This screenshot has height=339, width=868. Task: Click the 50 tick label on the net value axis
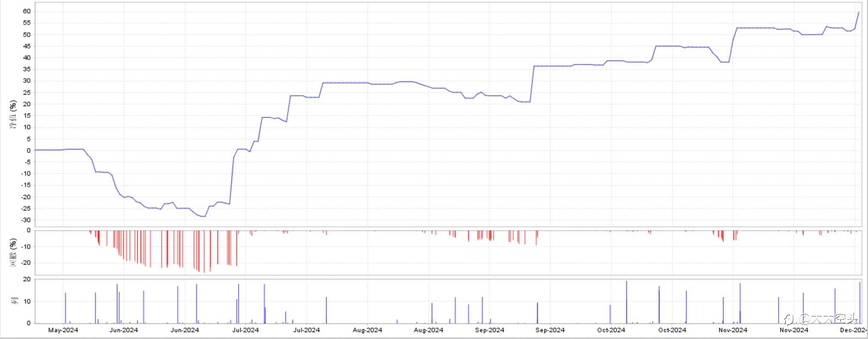point(27,34)
